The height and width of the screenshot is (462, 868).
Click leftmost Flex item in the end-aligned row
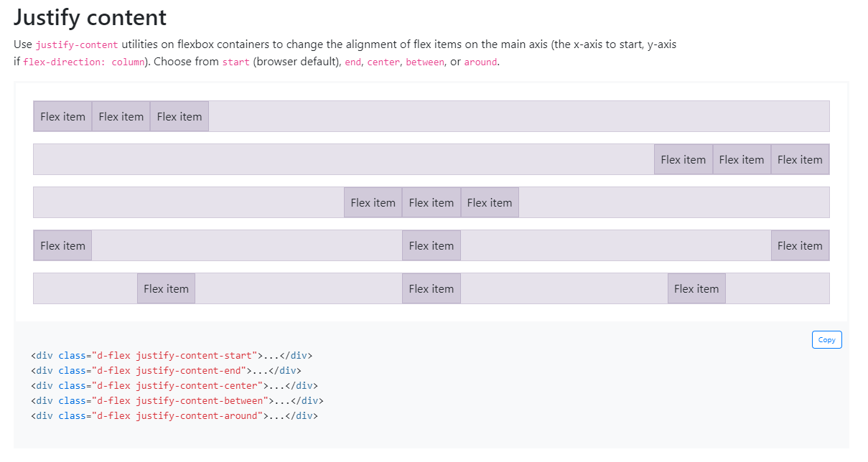tap(683, 160)
